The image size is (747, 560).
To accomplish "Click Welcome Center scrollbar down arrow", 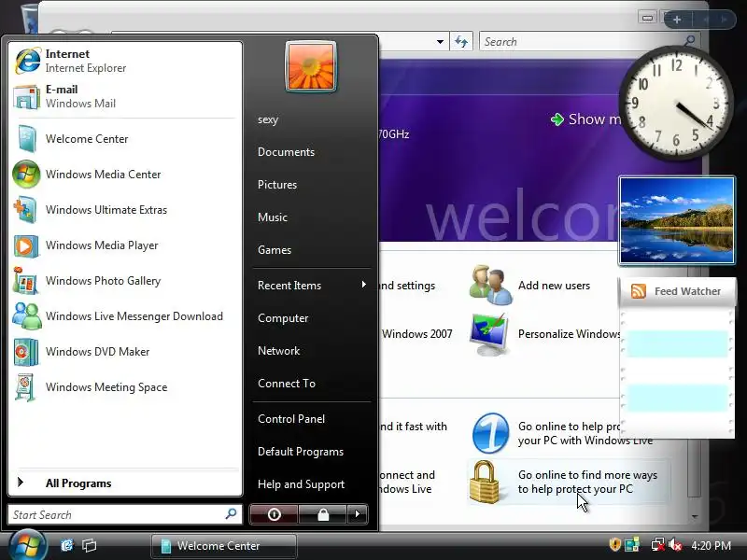I will [695, 516].
